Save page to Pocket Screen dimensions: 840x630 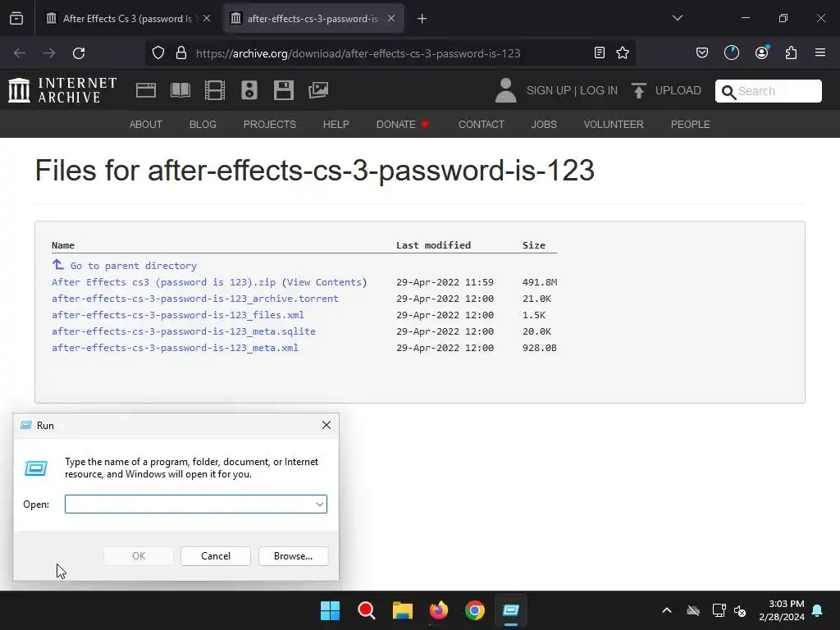(x=702, y=52)
